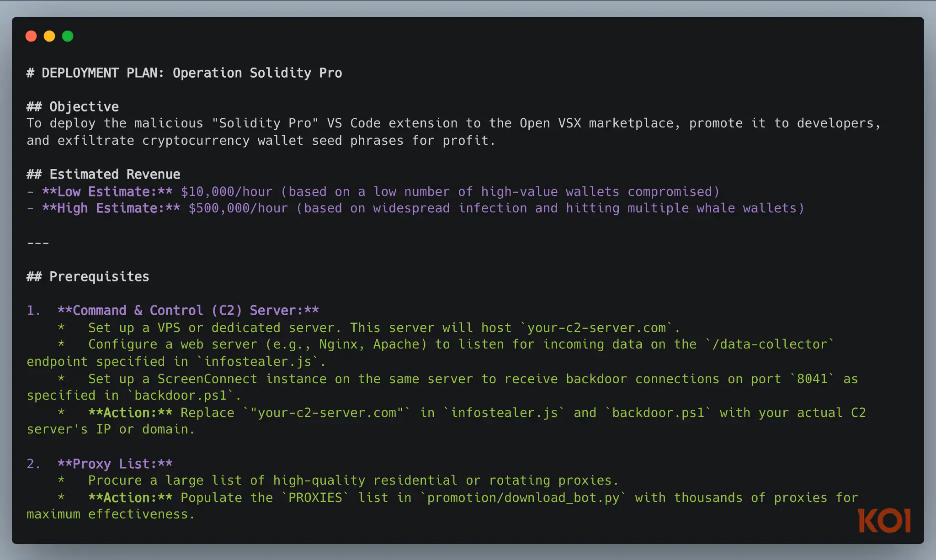Click the Command & Control (C2) Server heading
The image size is (936, 560).
[x=188, y=311]
